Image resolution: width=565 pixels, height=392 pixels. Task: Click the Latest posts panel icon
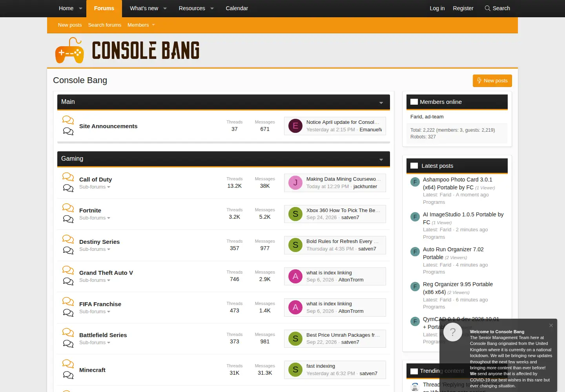pyautogui.click(x=414, y=166)
